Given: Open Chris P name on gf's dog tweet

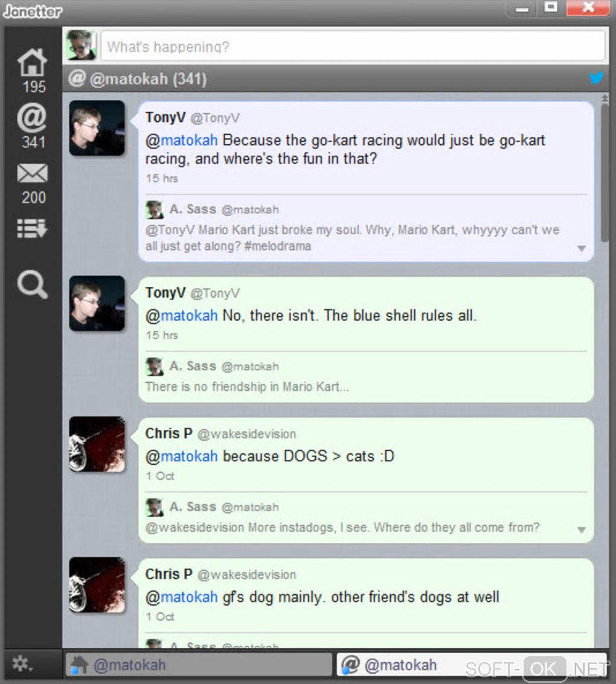Looking at the screenshot, I should [169, 575].
